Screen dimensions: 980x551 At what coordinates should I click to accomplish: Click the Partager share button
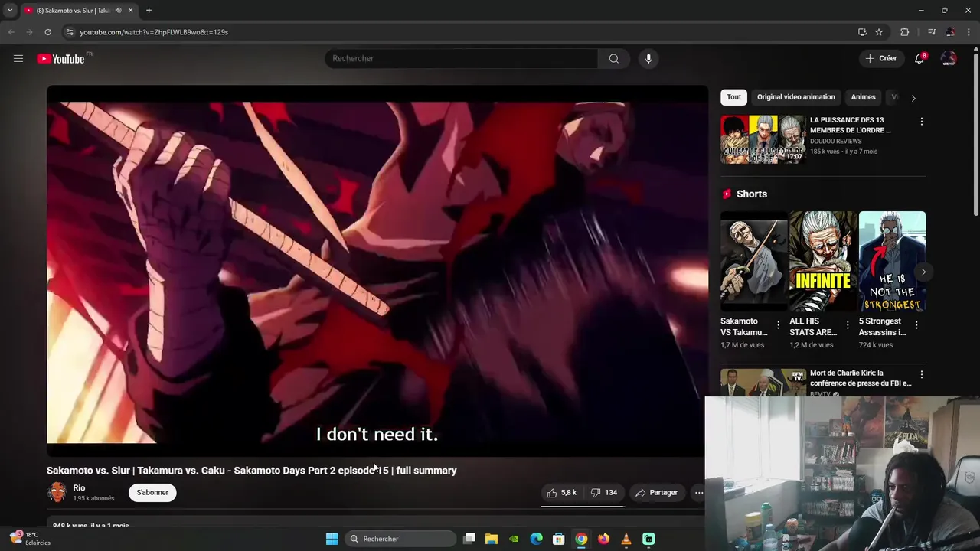tap(657, 493)
